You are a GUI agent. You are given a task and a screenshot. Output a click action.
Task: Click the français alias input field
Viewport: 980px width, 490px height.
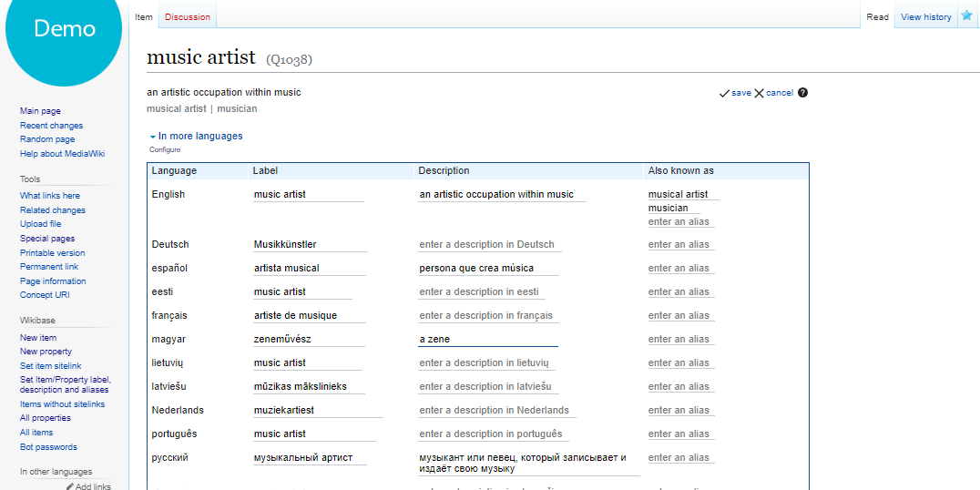click(680, 315)
